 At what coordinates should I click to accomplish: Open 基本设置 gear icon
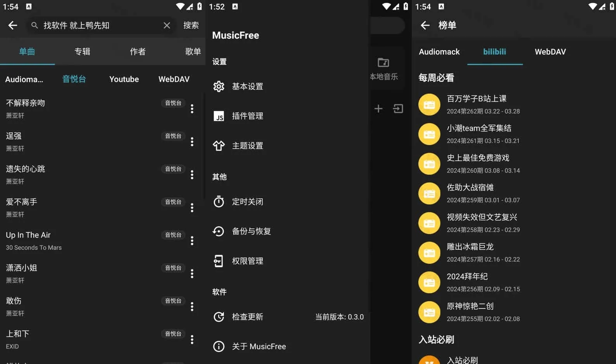coord(219,86)
